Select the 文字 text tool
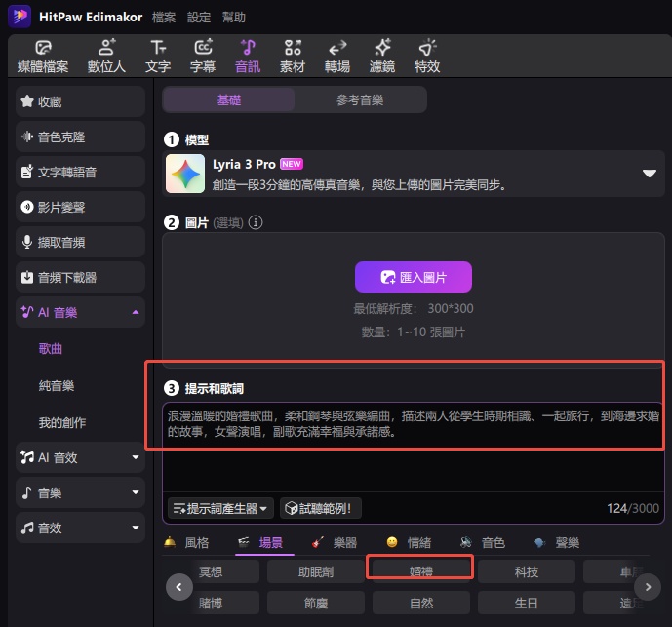Screen dimensions: 672x627 click(x=158, y=57)
